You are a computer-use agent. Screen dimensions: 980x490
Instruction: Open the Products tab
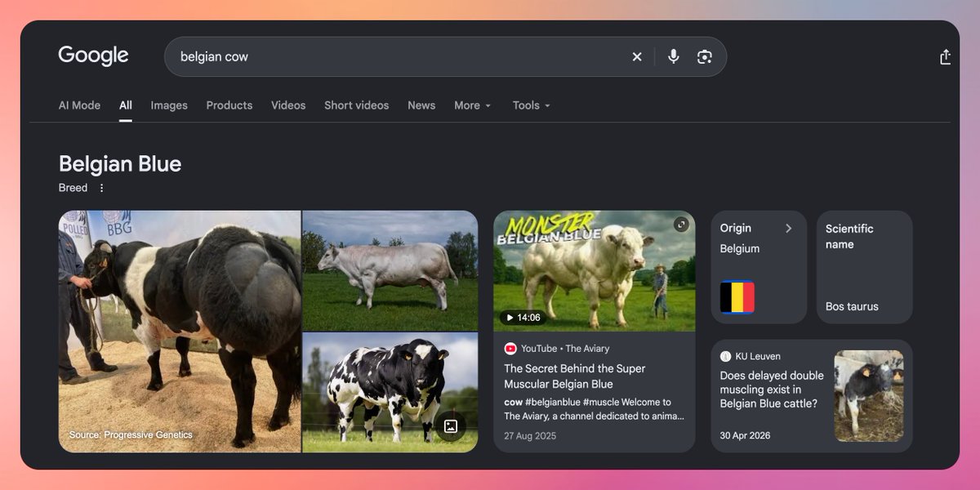tap(229, 105)
